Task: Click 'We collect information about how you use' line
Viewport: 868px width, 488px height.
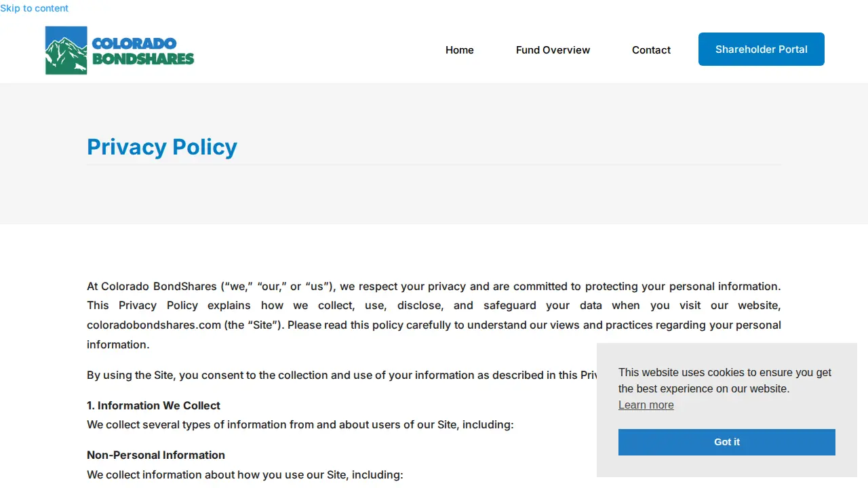Action: click(245, 474)
